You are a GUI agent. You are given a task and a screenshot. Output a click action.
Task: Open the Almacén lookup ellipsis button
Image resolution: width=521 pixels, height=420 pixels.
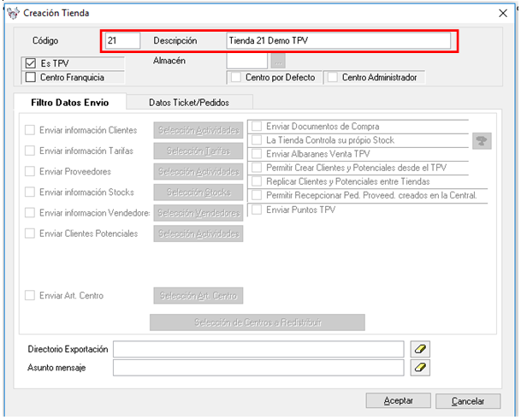[x=278, y=61]
